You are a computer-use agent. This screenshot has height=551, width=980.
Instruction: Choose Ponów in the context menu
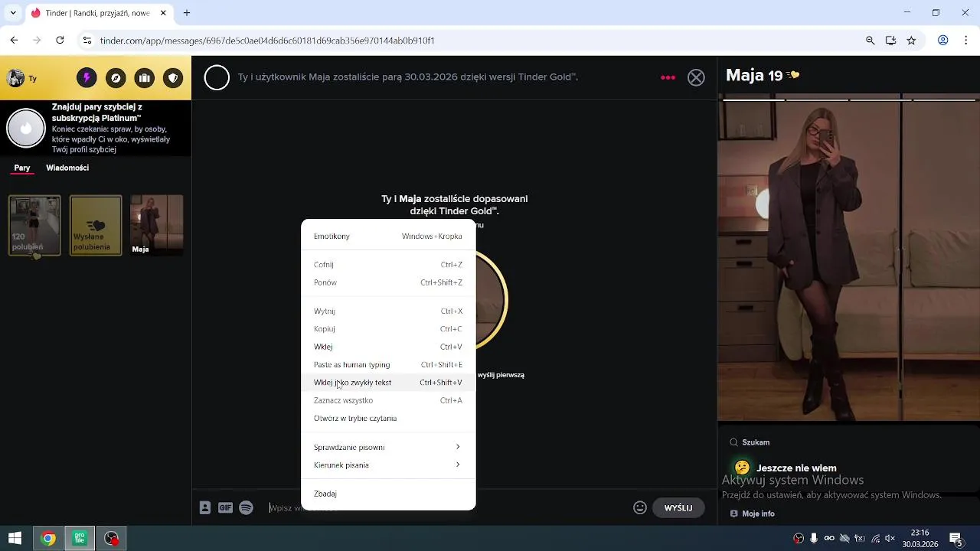(x=388, y=282)
